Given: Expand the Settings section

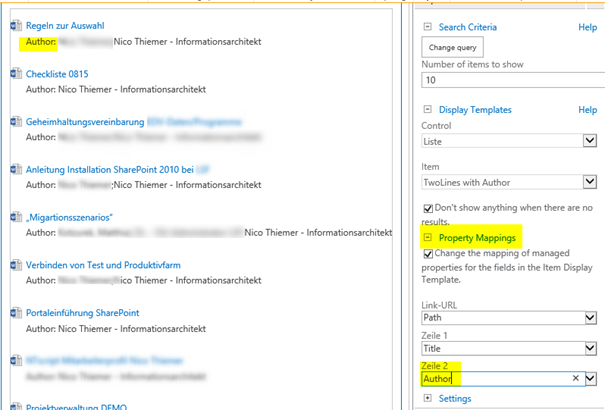Looking at the screenshot, I should click(429, 399).
